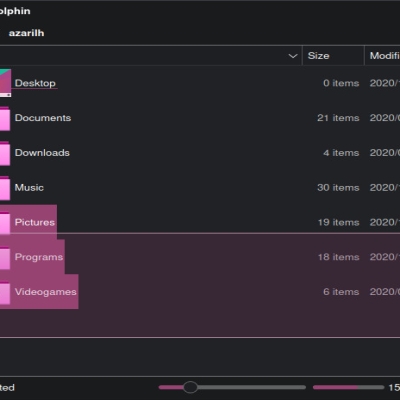Select the Videogames folder icon
The width and height of the screenshot is (400, 400).
(x=5, y=292)
